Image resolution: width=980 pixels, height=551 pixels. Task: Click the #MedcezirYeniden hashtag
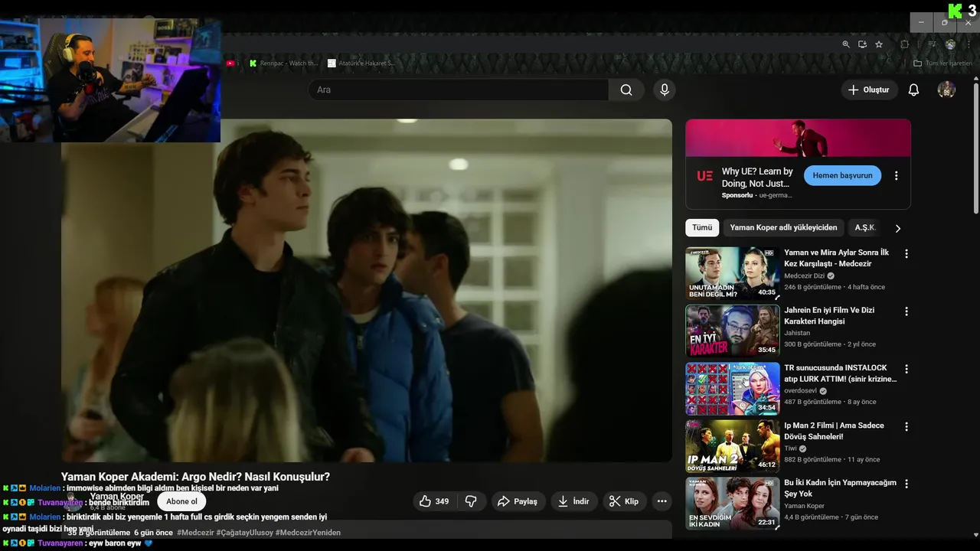(x=308, y=533)
